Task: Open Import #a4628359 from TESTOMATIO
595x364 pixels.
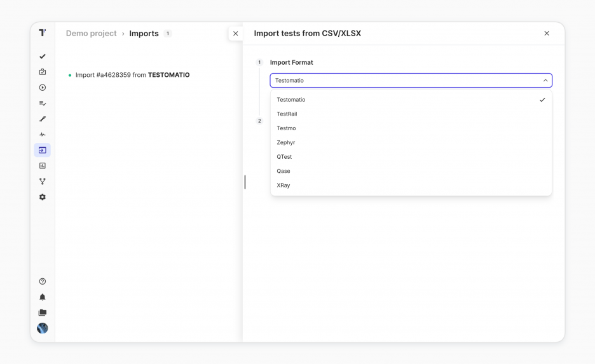Action: point(132,75)
